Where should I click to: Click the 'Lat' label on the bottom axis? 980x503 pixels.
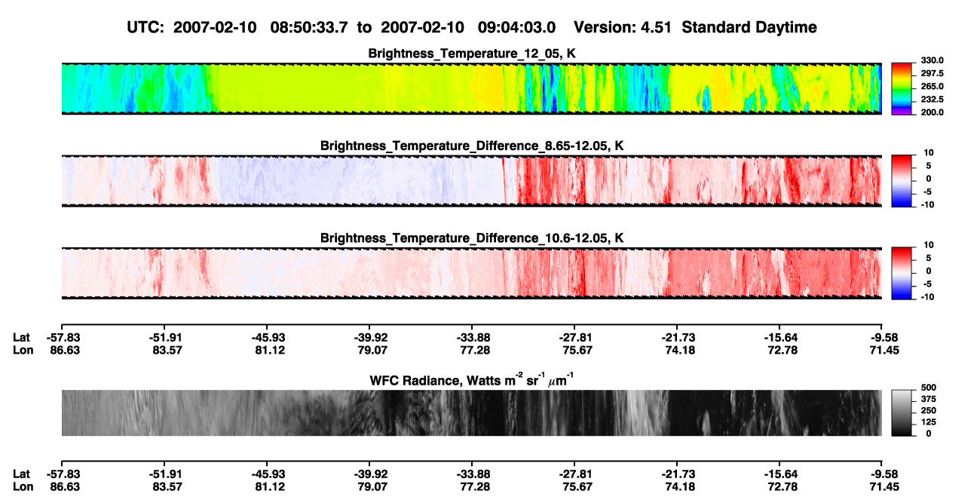(22, 474)
